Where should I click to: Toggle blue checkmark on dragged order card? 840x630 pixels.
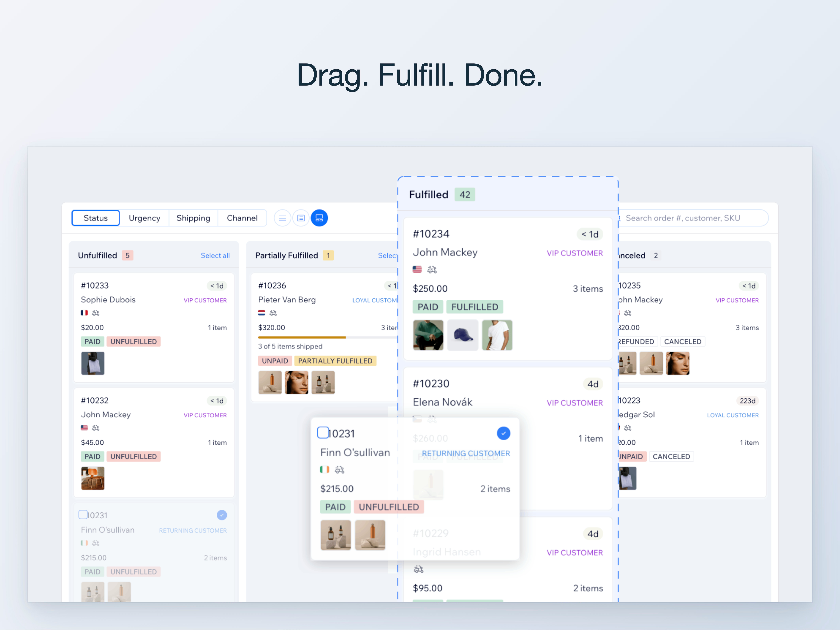coord(503,433)
